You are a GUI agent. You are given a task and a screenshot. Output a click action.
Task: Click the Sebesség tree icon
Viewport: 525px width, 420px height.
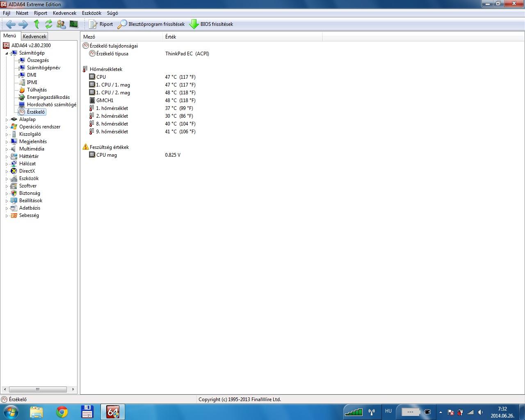(14, 215)
